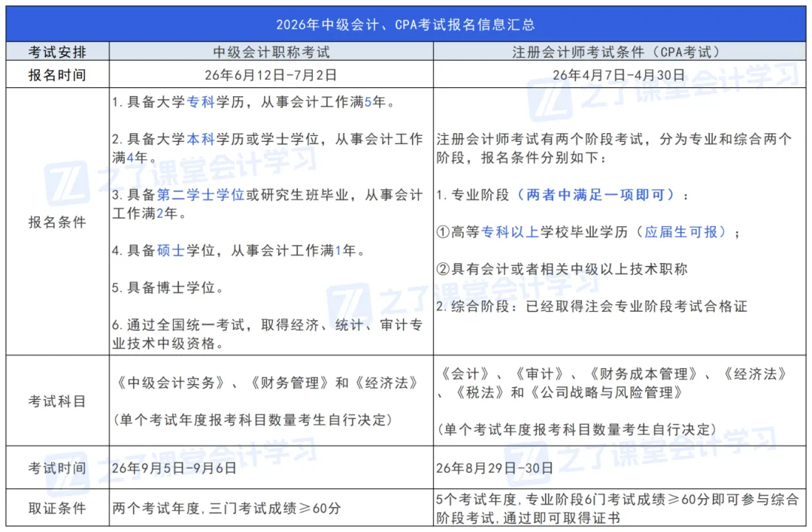The height and width of the screenshot is (532, 812).
Task: Select the 中级 note 单个考试年度报考科目数量考生自行决定
Action: coord(252,420)
